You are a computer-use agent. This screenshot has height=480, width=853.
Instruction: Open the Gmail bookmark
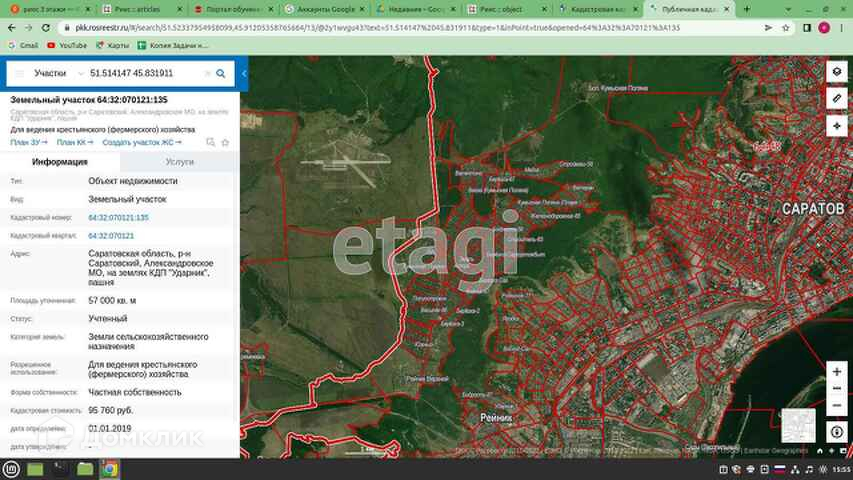pyautogui.click(x=23, y=46)
